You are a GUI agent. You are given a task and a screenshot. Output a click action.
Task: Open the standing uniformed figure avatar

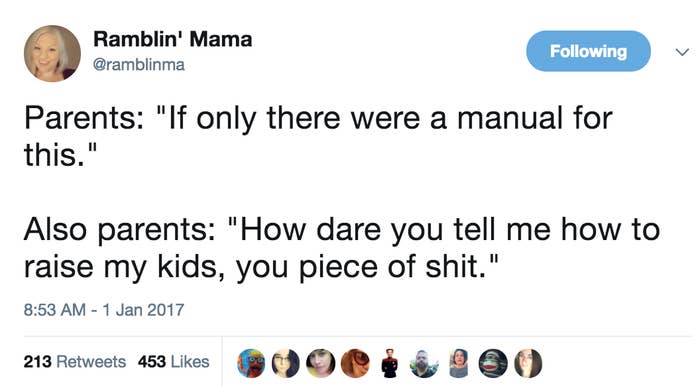coord(390,363)
